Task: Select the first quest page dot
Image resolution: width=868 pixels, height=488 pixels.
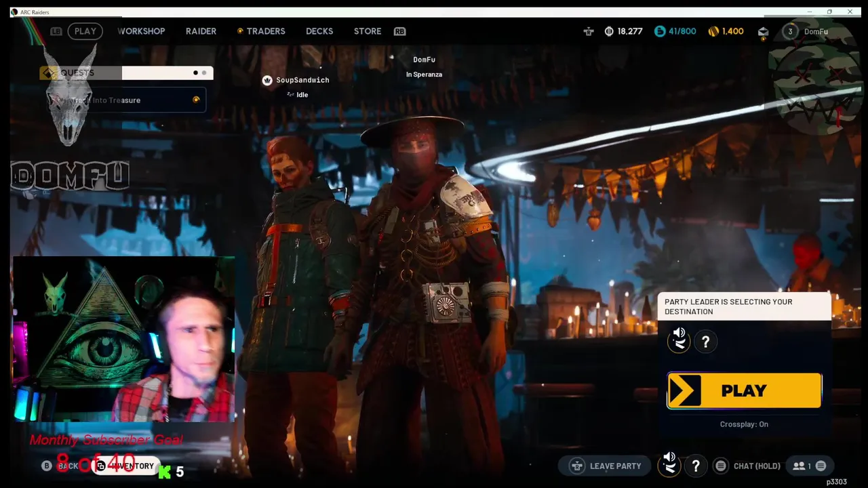Action: (x=195, y=73)
